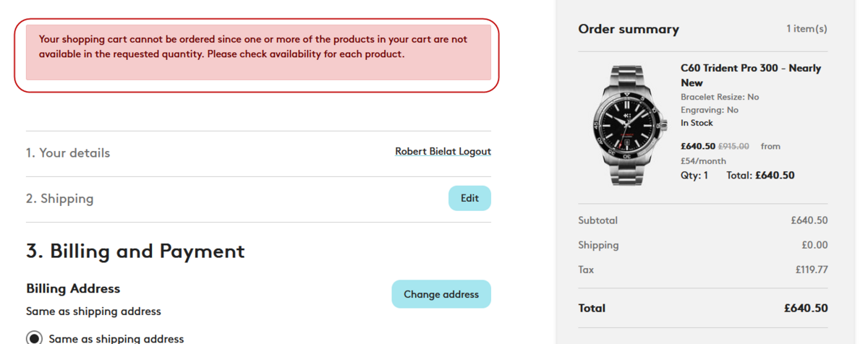
Task: Click the 1 item(s) count label
Action: 807,30
